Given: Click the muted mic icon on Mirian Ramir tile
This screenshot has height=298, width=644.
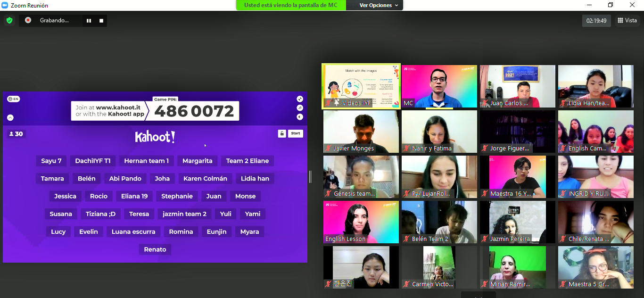Looking at the screenshot, I should click(x=485, y=284).
